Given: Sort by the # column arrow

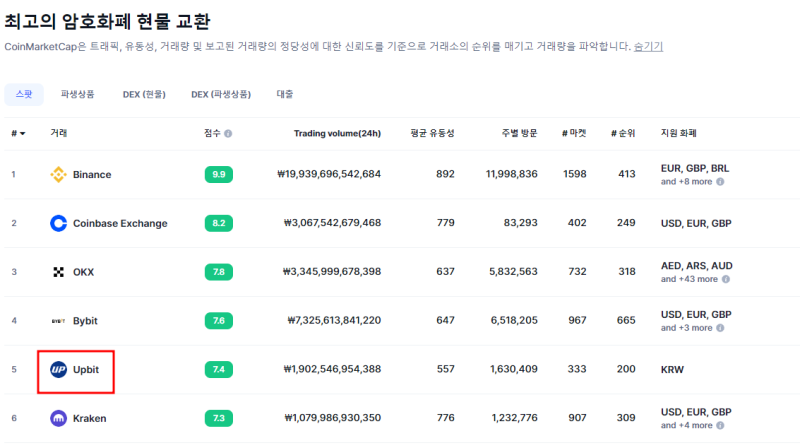Looking at the screenshot, I should coord(22,134).
